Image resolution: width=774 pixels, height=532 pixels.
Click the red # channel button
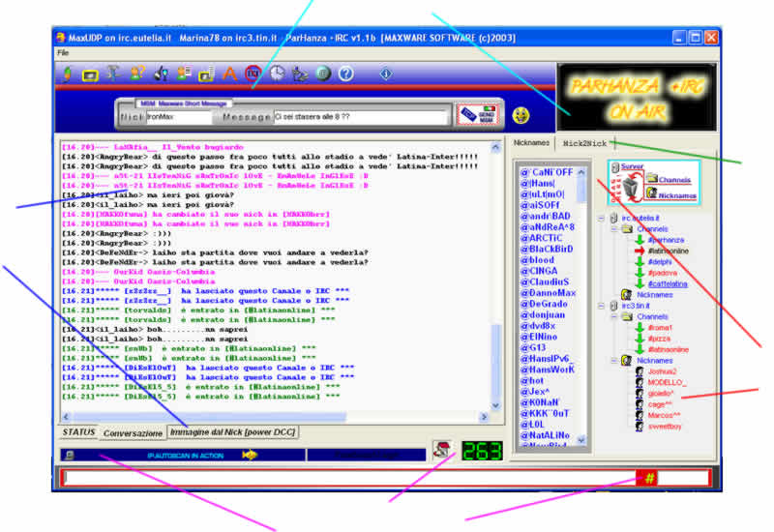[649, 478]
